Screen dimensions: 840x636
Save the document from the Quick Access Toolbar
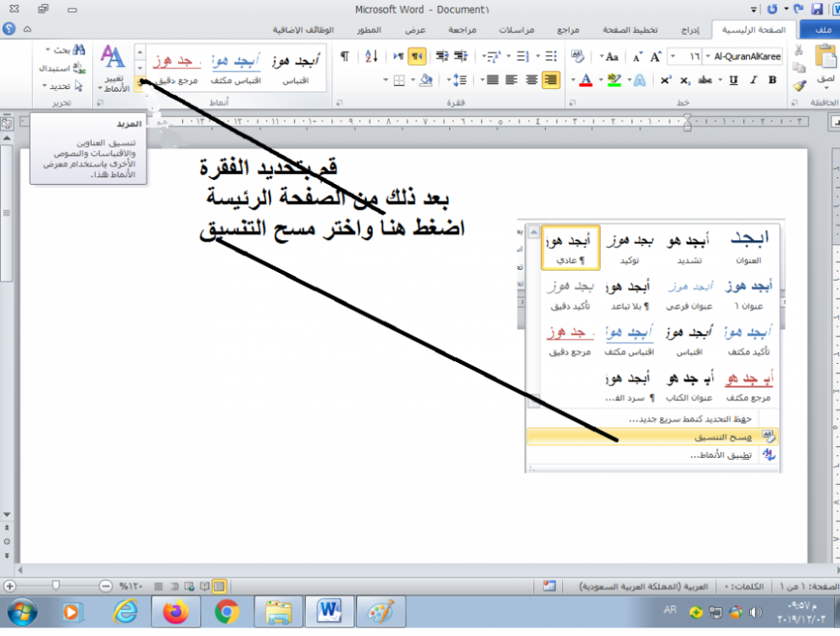coord(816,9)
